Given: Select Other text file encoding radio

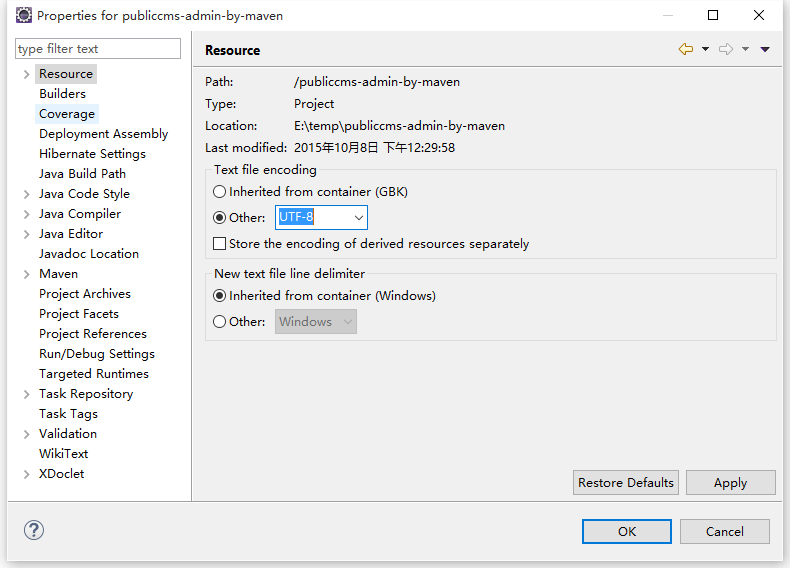Looking at the screenshot, I should (x=220, y=217).
